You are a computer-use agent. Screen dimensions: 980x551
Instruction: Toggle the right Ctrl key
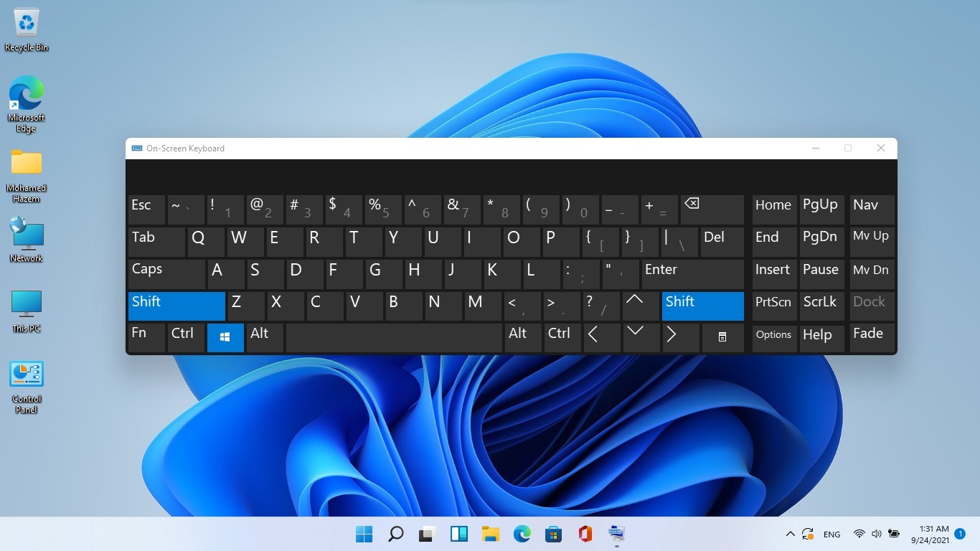[x=562, y=338]
